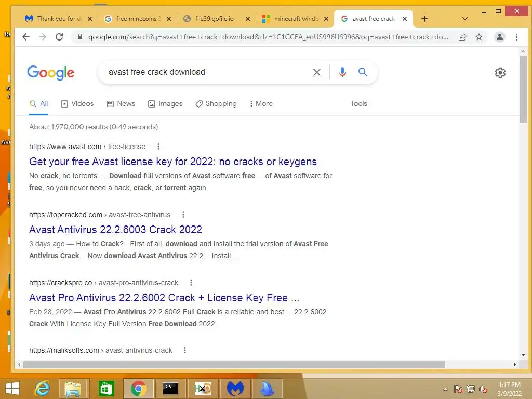Go back to the previous page

pos(26,37)
